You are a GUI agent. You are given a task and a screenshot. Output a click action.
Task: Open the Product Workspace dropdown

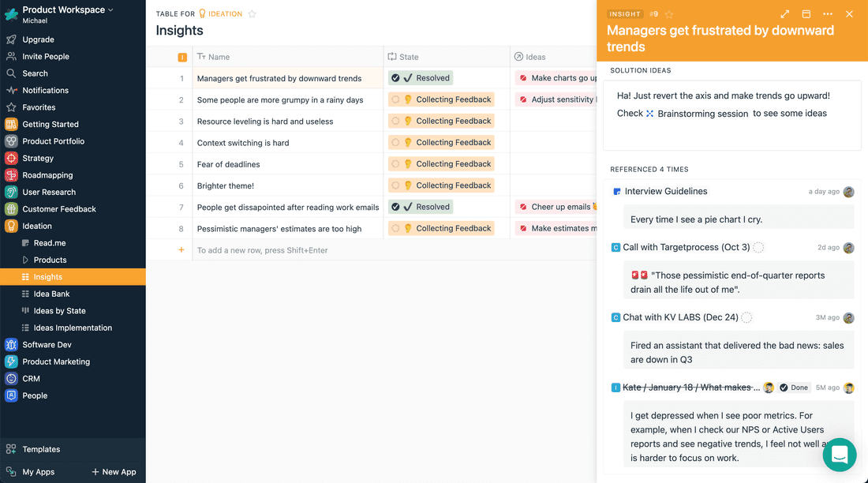63,9
